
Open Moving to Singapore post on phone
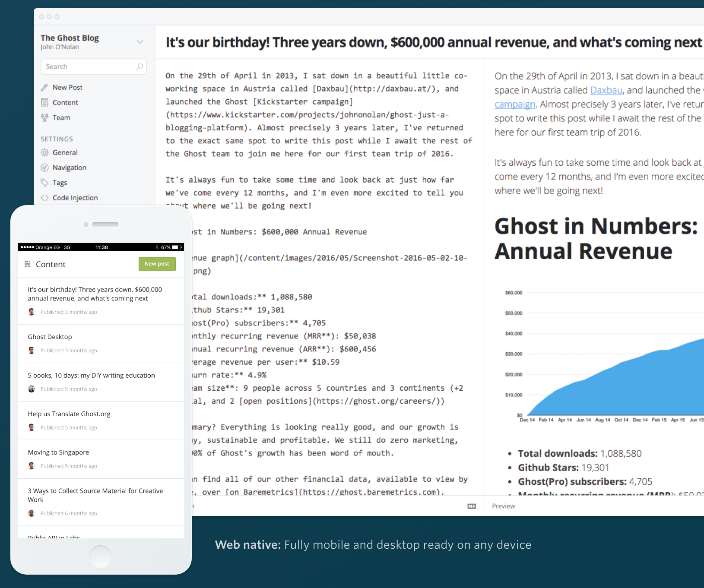pyautogui.click(x=101, y=459)
